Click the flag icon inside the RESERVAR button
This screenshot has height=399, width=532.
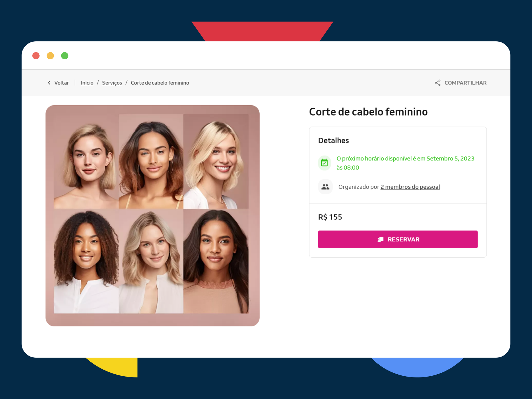tap(381, 239)
